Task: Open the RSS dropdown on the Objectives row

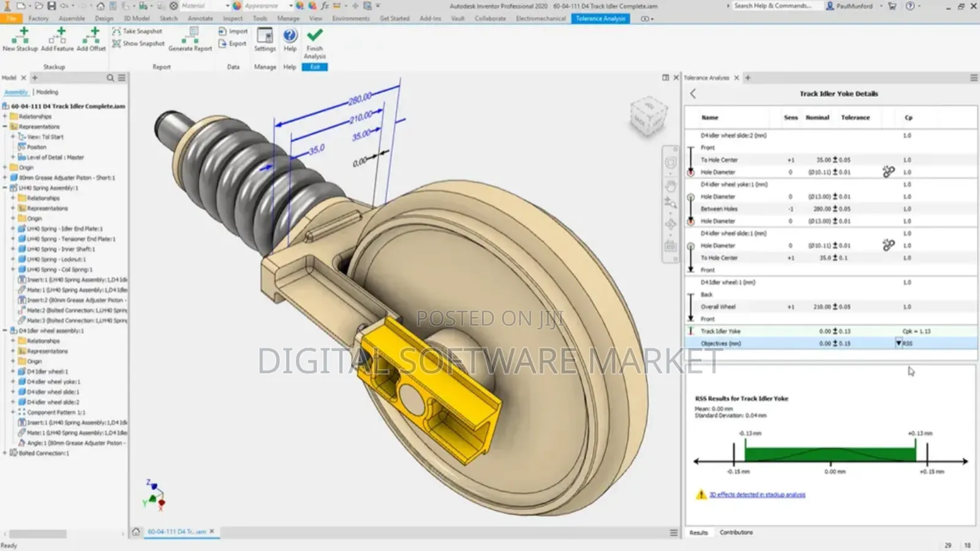Action: pyautogui.click(x=899, y=343)
